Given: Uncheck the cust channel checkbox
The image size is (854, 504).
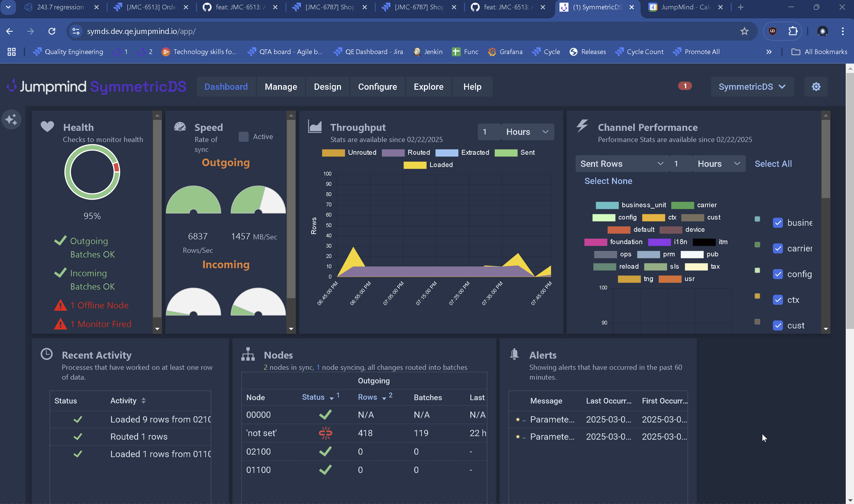Looking at the screenshot, I should pos(778,325).
